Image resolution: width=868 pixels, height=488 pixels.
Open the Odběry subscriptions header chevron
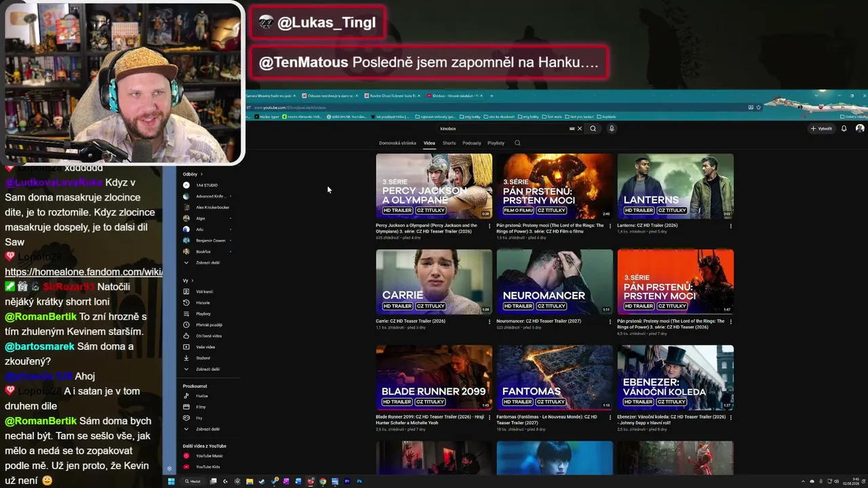pos(201,174)
